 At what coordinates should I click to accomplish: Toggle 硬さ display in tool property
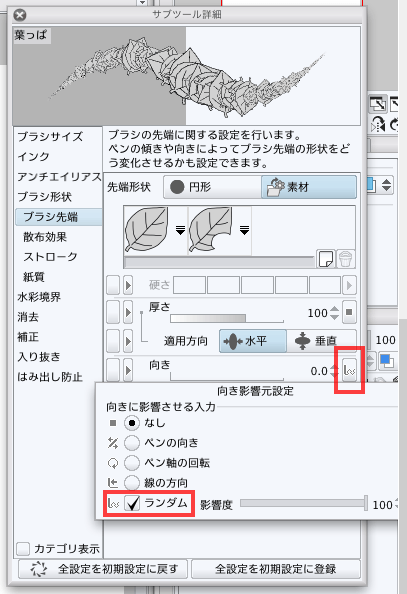coord(113,285)
